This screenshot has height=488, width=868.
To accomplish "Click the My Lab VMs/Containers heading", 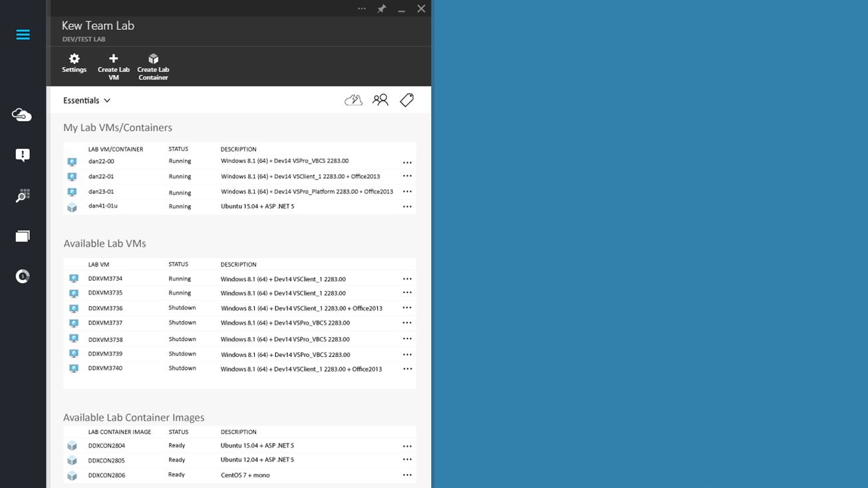I will point(118,128).
